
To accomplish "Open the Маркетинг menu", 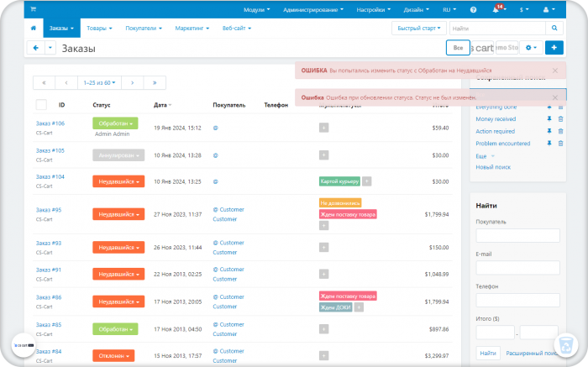I will (x=192, y=28).
